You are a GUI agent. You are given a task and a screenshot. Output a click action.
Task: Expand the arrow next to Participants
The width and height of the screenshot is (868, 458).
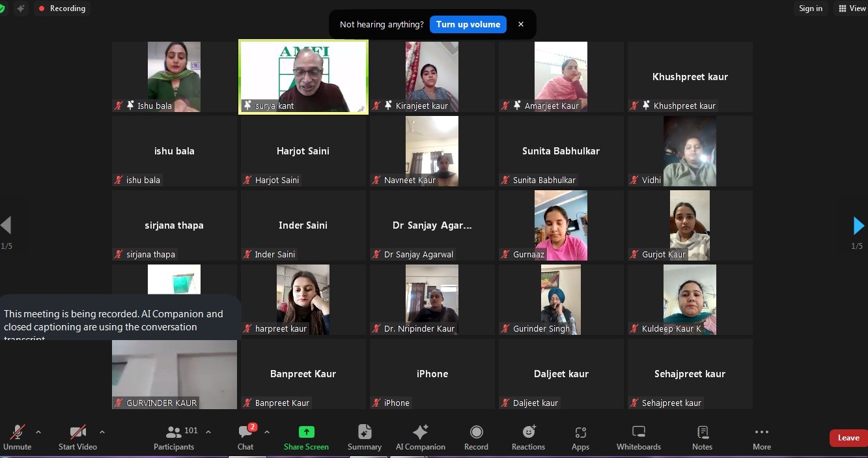click(x=208, y=432)
